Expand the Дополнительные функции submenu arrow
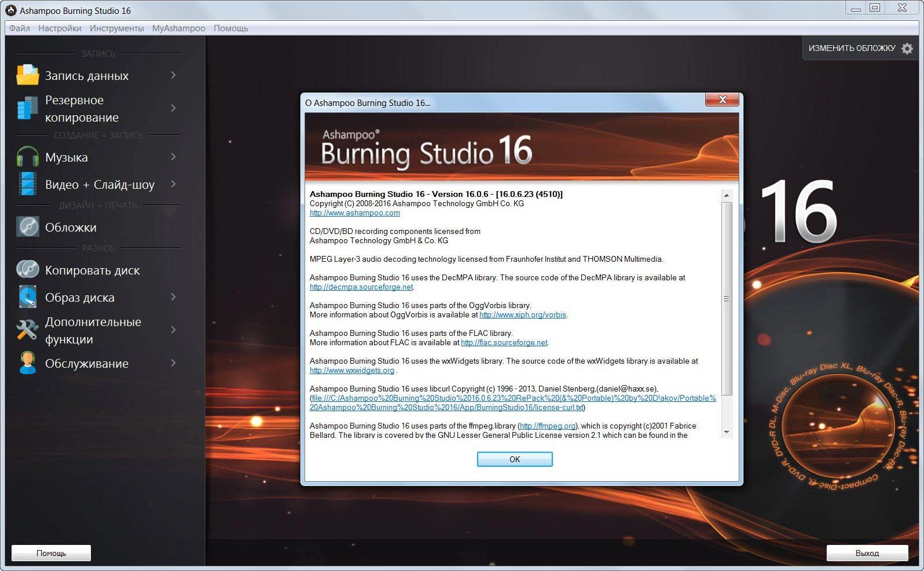 pyautogui.click(x=173, y=330)
